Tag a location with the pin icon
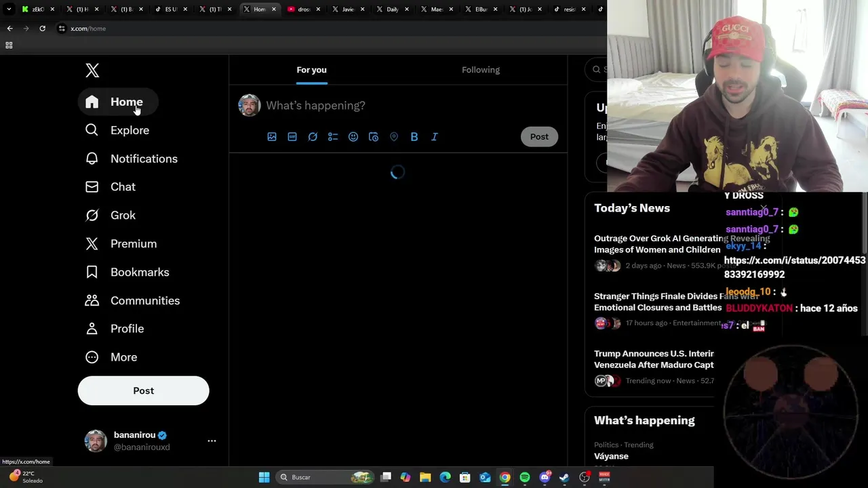 [394, 137]
